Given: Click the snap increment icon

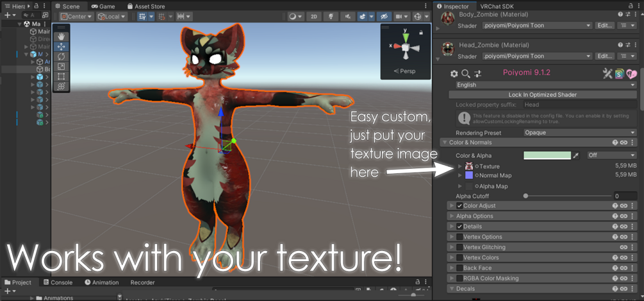Looking at the screenshot, I should point(181,17).
